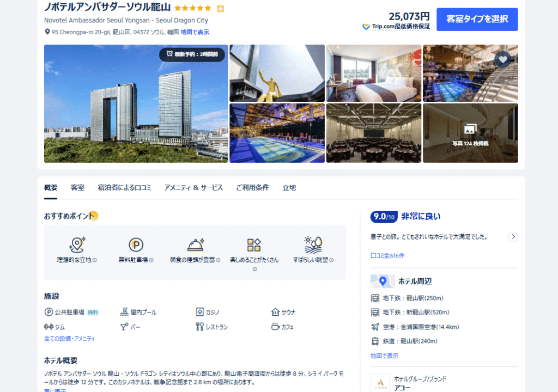
Task: Click the info icon below 楽しめることがたくさん
Action: pyautogui.click(x=255, y=269)
